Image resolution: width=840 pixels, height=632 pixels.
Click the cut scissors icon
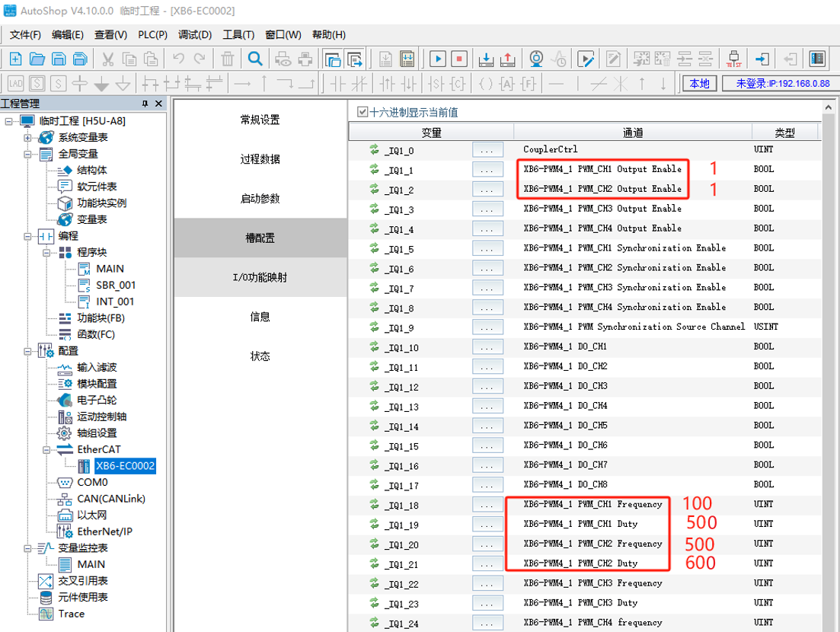tap(107, 59)
